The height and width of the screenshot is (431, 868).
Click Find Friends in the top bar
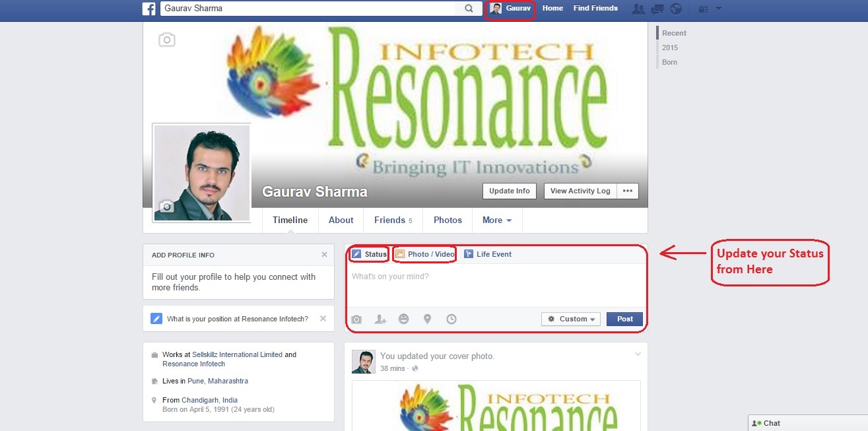(595, 9)
